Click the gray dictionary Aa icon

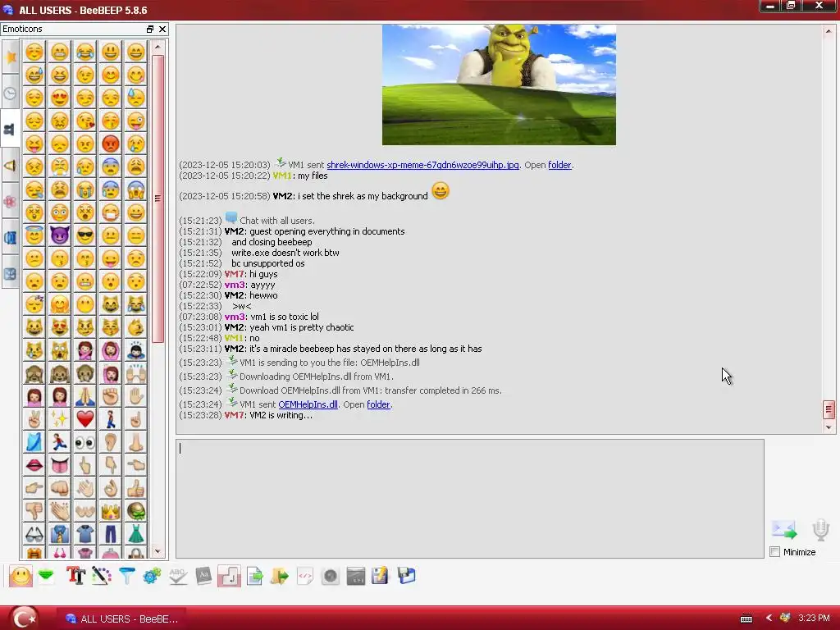pos(203,576)
